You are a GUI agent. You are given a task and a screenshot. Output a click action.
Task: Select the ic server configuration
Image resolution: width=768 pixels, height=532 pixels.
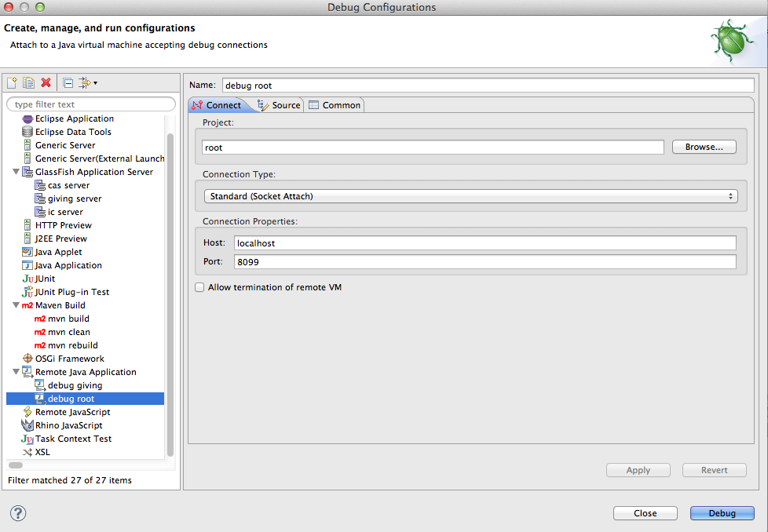coord(65,212)
